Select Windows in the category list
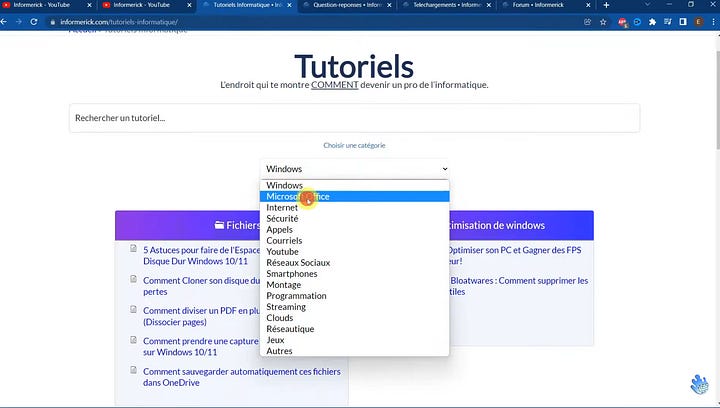This screenshot has width=720, height=408. click(x=354, y=185)
